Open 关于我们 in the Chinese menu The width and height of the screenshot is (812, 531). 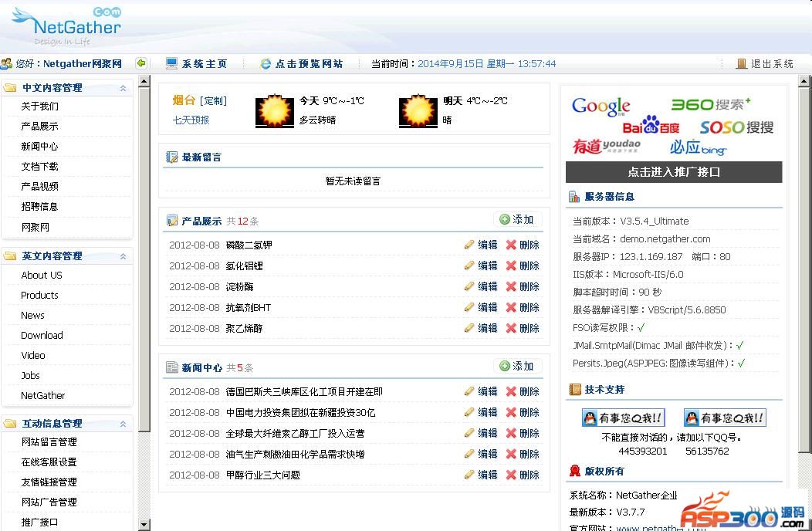click(x=40, y=107)
